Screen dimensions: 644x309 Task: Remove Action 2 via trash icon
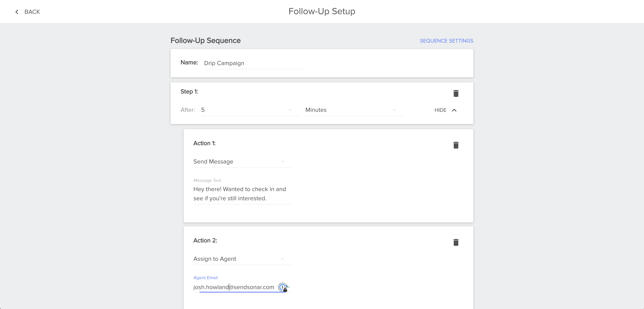click(x=456, y=242)
